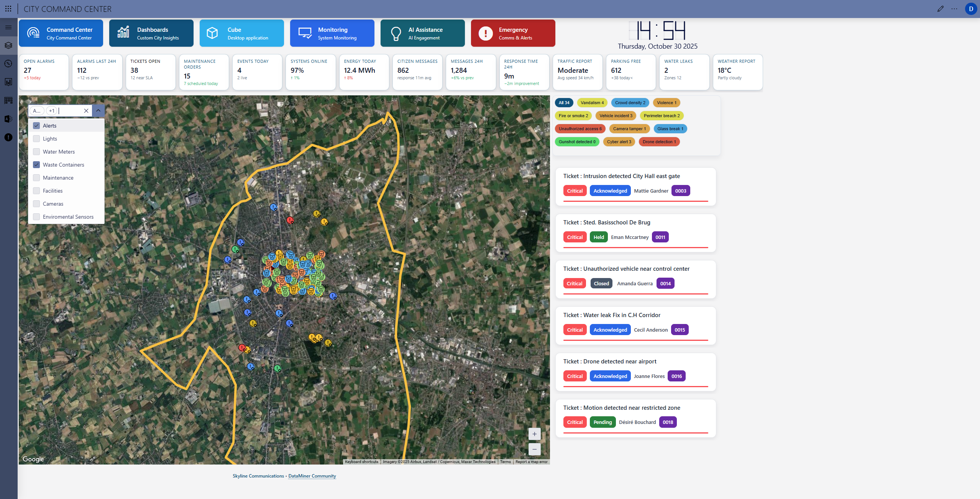Open the Emergency Comms & Alerts tile
This screenshot has height=499, width=980.
click(x=513, y=33)
